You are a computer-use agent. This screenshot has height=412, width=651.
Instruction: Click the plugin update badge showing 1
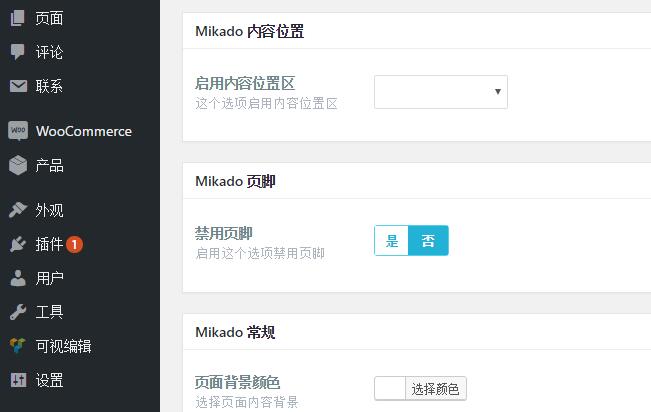75,244
